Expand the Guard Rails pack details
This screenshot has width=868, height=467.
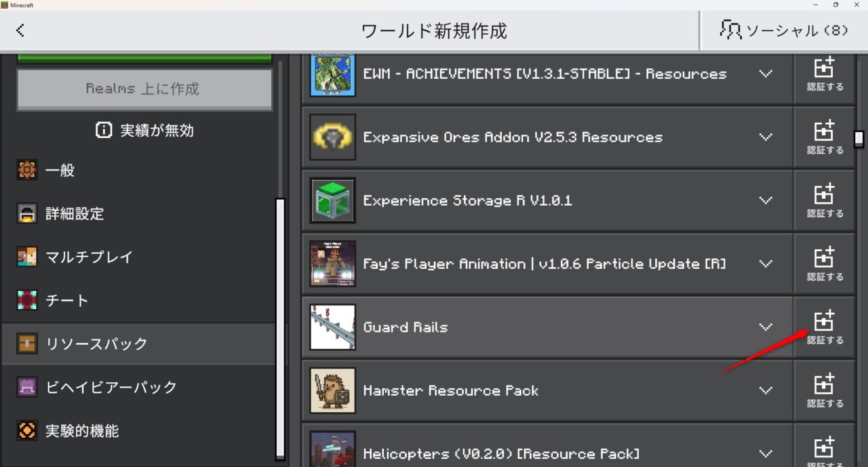tap(766, 327)
